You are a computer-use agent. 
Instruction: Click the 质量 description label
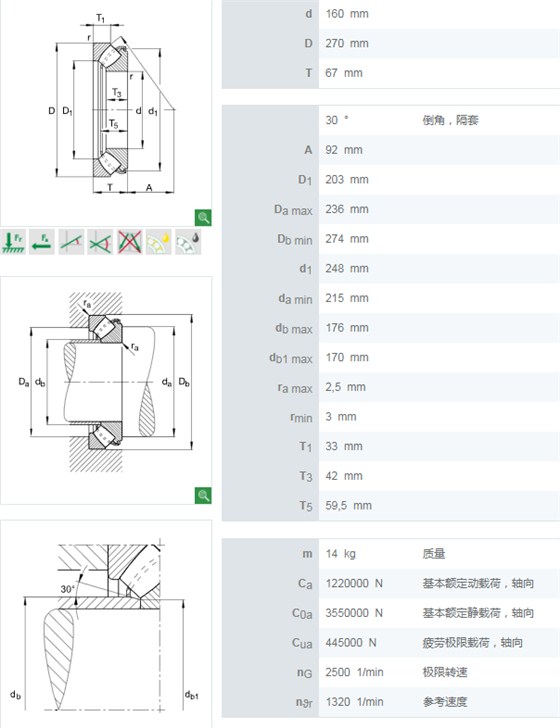(x=433, y=554)
